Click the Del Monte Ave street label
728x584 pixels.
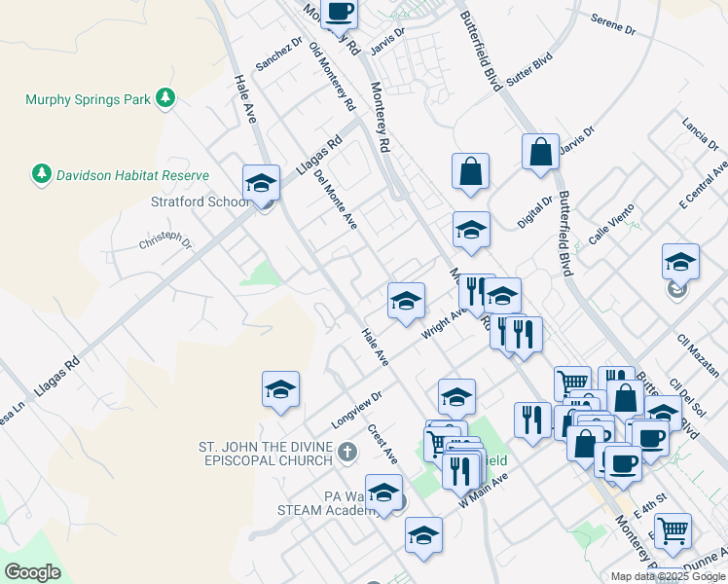336,200
